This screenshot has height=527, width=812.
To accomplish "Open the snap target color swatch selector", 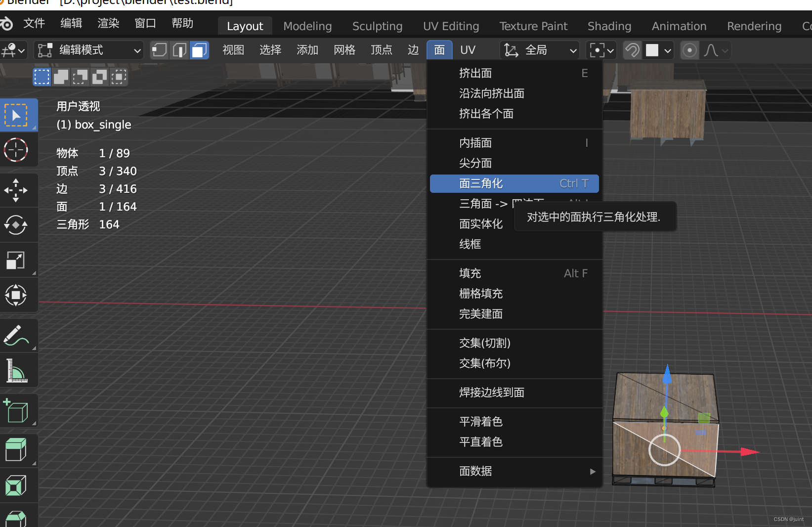I will 657,50.
